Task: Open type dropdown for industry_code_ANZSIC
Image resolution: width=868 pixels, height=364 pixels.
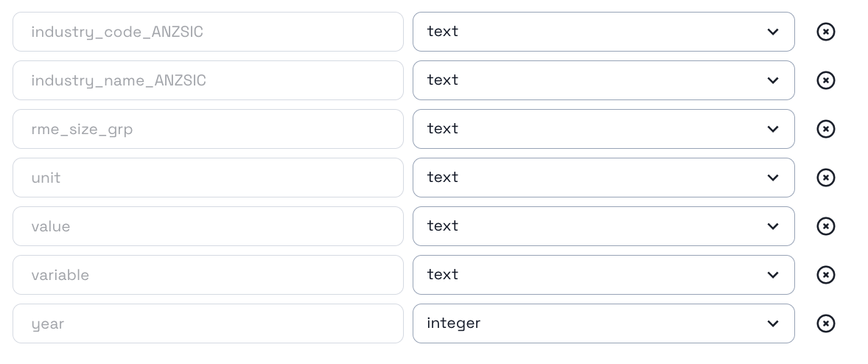Action: 603,32
